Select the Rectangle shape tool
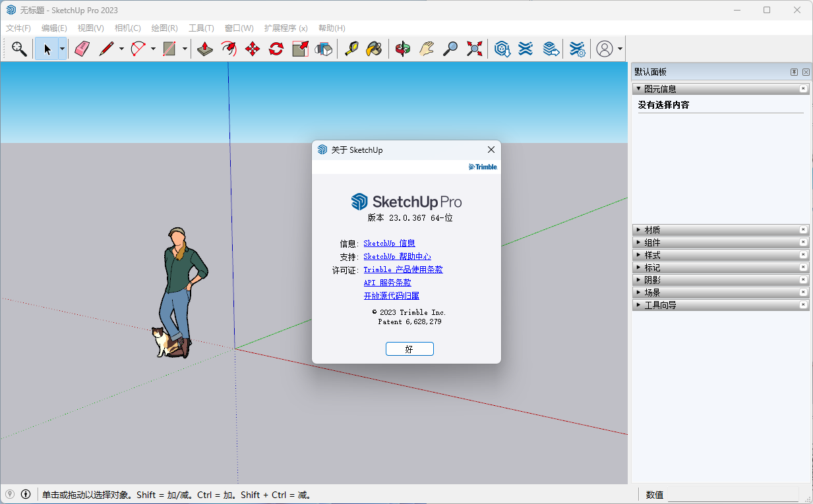This screenshot has width=813, height=504. coord(170,49)
